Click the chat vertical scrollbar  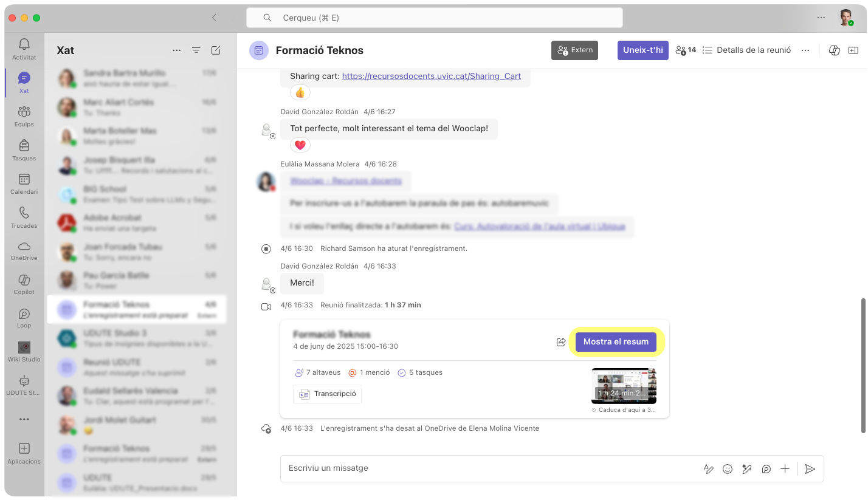(863, 365)
